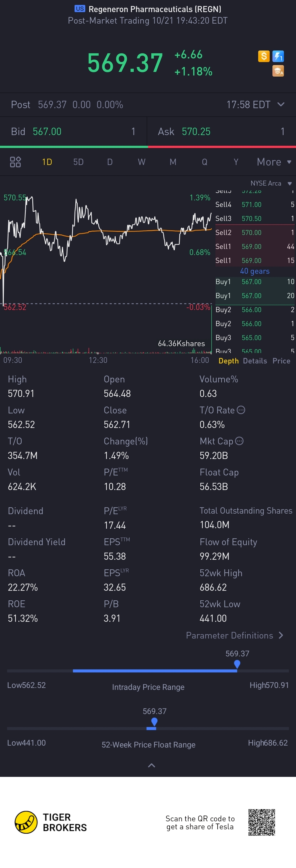
Task: Select the Sell3 570.50 order row
Action: 255,218
